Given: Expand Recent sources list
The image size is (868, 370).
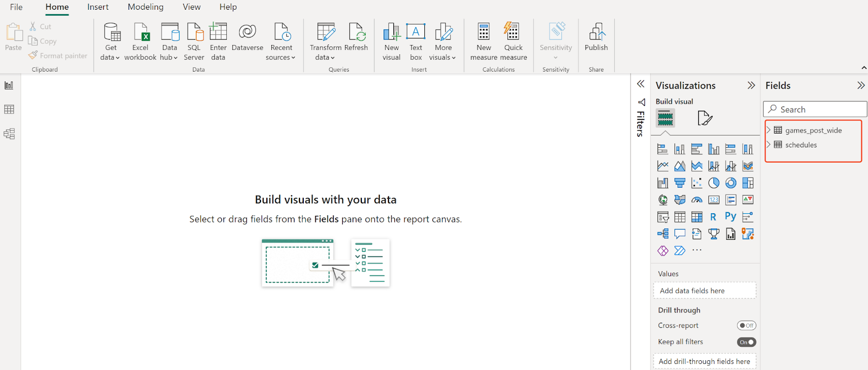Looking at the screenshot, I should pyautogui.click(x=281, y=41).
